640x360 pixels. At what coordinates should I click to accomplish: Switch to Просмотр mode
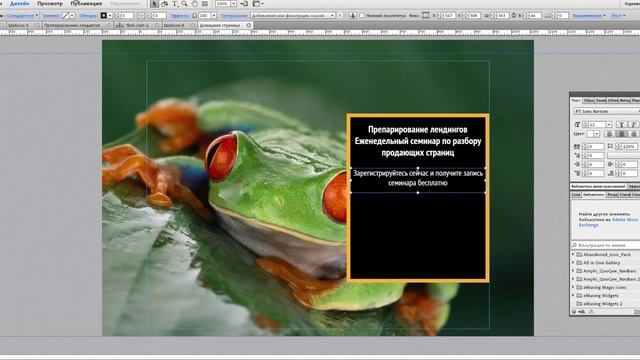(x=50, y=3)
